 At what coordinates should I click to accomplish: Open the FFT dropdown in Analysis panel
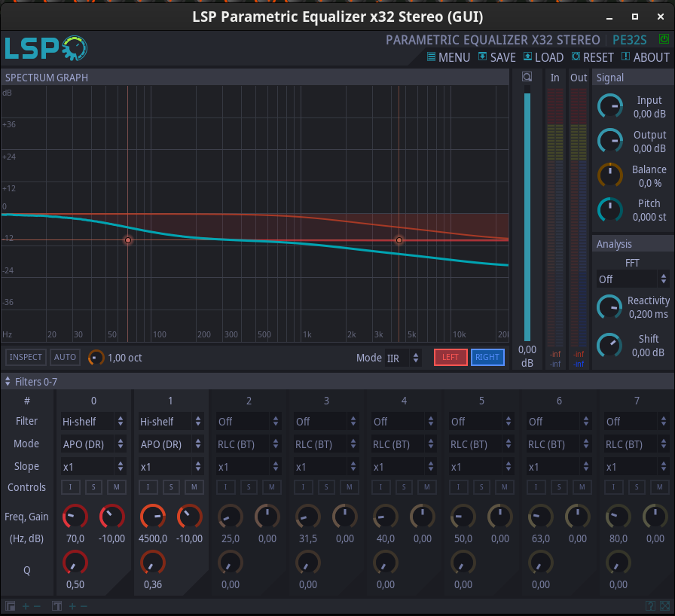[633, 279]
